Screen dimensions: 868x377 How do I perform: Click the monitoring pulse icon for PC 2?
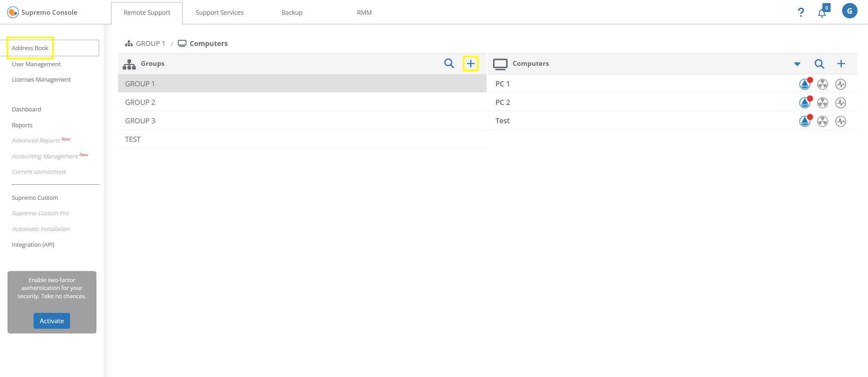[841, 102]
